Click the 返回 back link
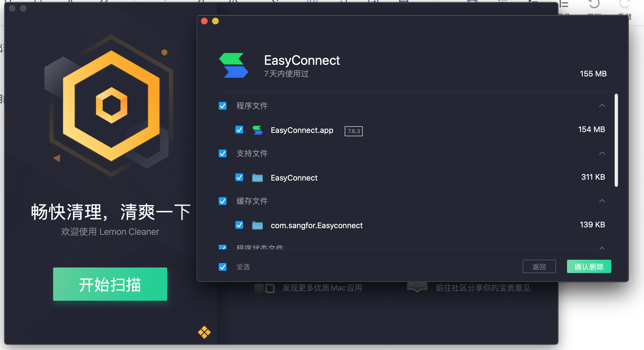The image size is (644, 350). coord(539,266)
